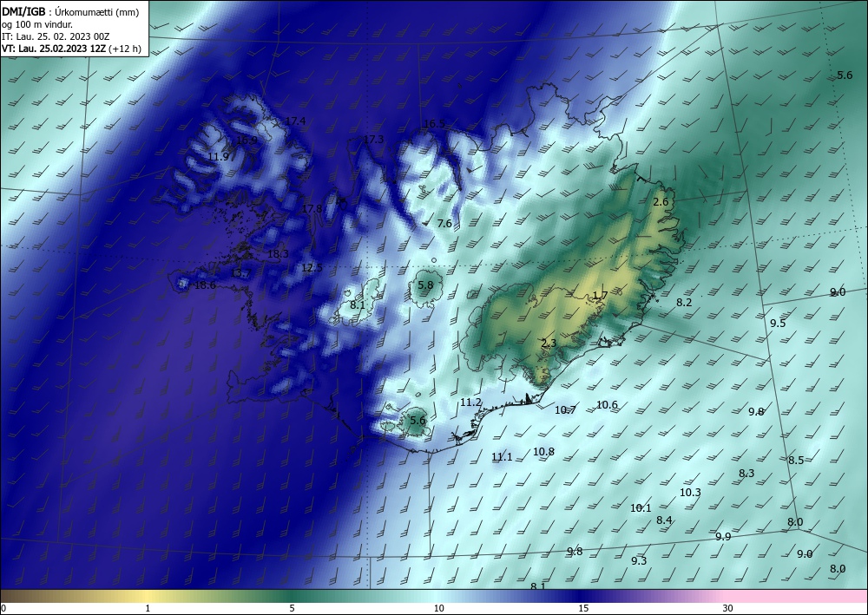Click the 'og 100 m vindur.' subtitle
Screen dimensions: 868x615
(x=37, y=24)
